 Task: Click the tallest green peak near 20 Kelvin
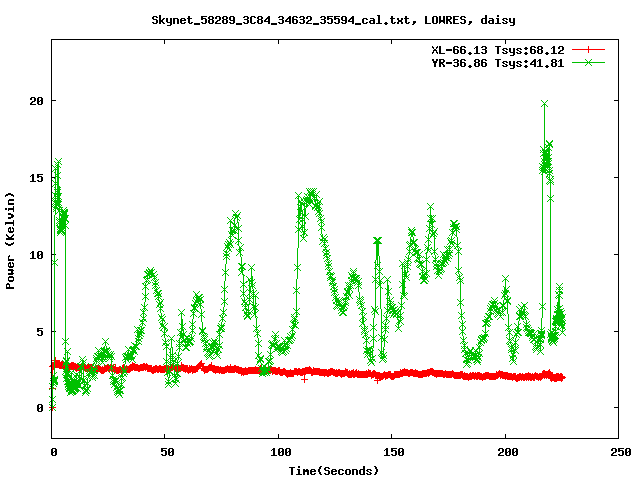pyautogui.click(x=544, y=104)
